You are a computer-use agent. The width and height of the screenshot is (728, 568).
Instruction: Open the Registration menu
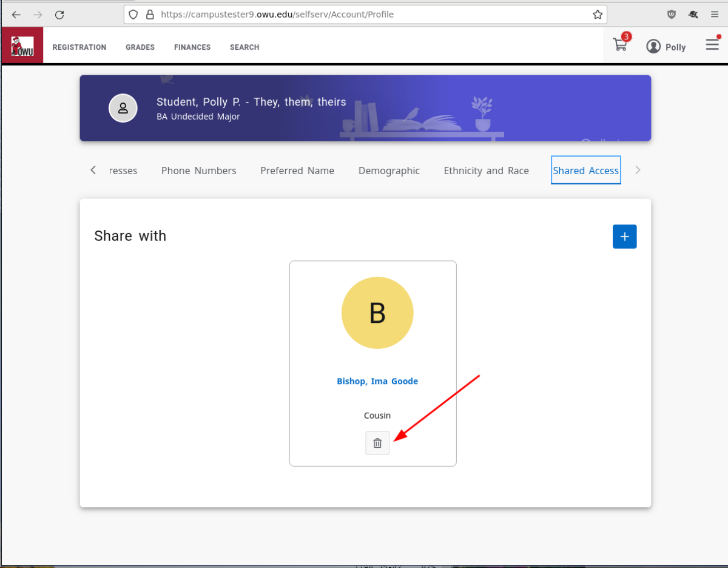(79, 47)
